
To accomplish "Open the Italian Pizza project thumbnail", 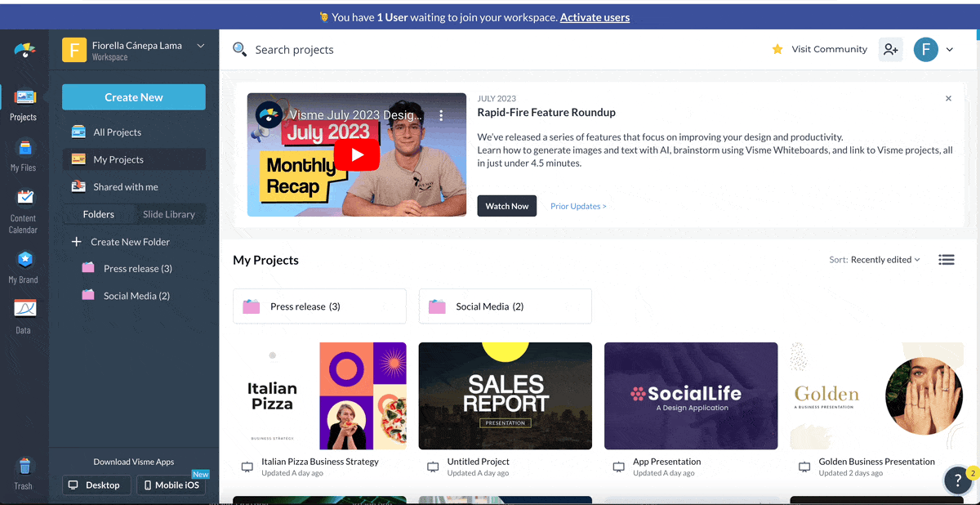I will pos(319,396).
